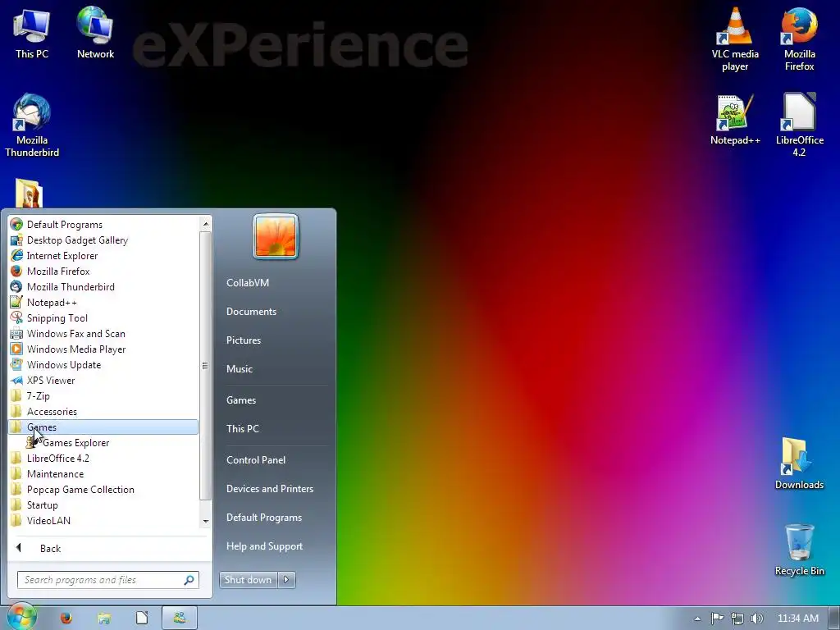The height and width of the screenshot is (630, 840).
Task: Open the This PC desktop icon
Action: 32,32
